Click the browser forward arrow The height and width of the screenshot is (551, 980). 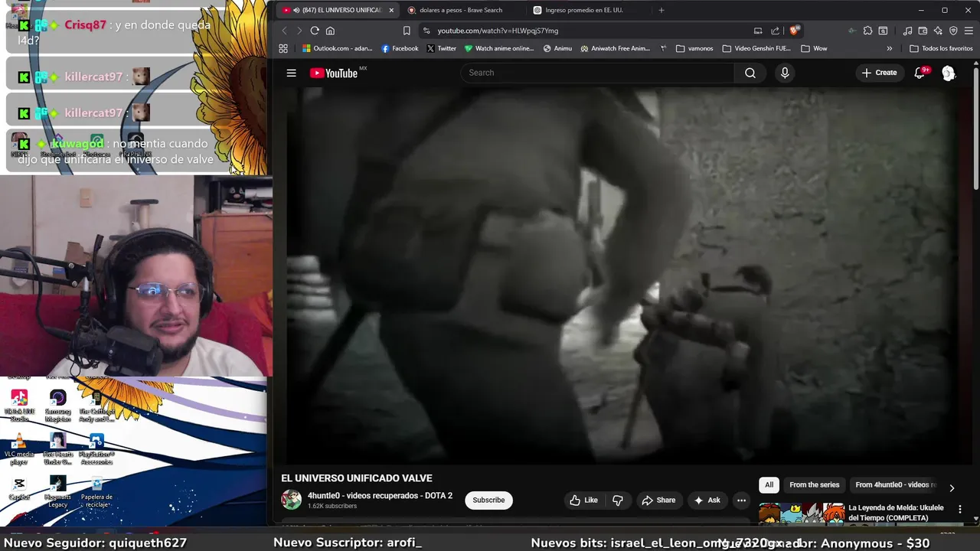(x=299, y=31)
